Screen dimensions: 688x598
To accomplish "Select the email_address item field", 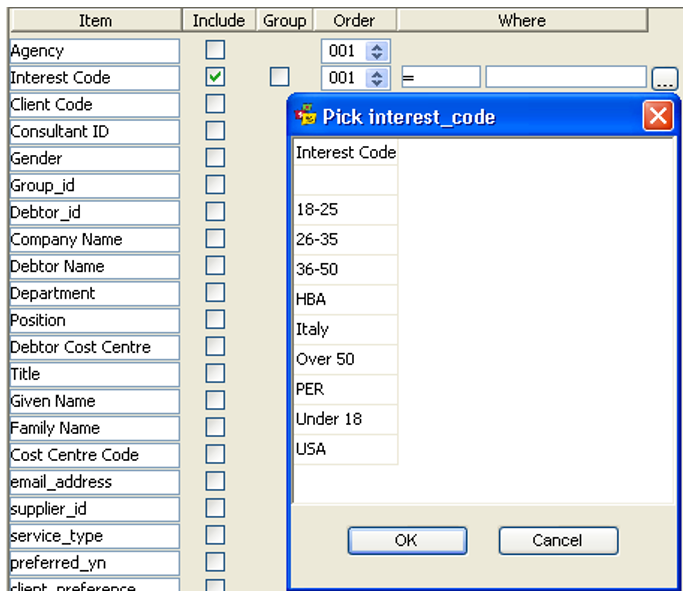I will tap(95, 482).
